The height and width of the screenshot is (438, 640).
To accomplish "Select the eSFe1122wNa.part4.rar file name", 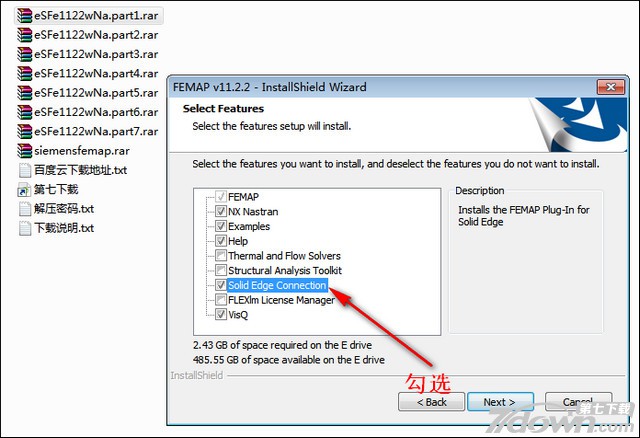I will pyautogui.click(x=96, y=73).
